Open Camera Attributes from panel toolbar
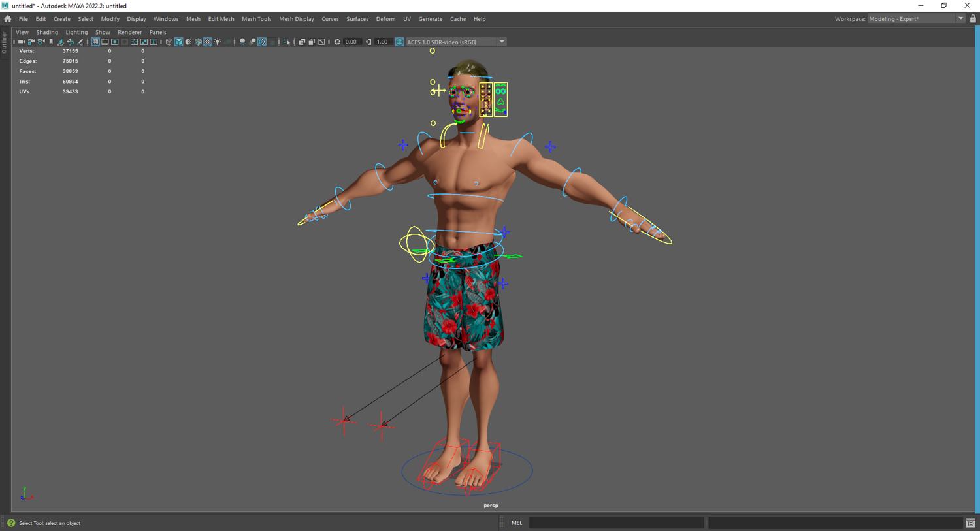Screen dimensions: 980x531 point(41,42)
